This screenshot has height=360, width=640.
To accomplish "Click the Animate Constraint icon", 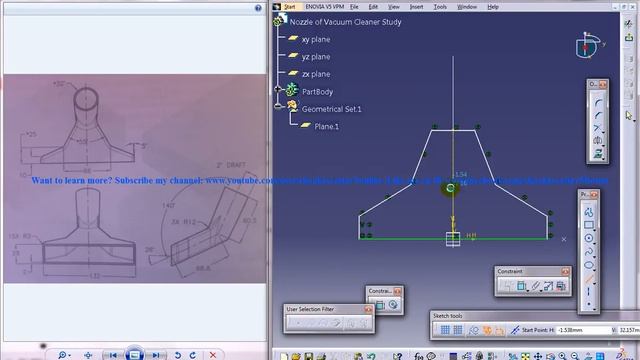I will pos(548,286).
